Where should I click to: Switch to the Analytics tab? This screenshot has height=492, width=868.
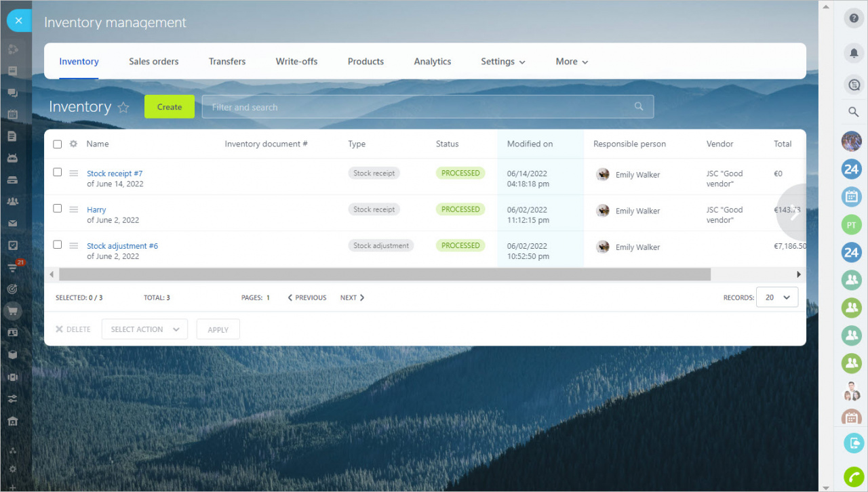[433, 62]
